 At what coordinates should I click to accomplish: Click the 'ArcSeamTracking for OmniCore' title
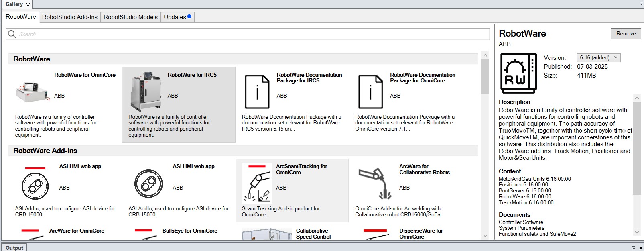(301, 169)
